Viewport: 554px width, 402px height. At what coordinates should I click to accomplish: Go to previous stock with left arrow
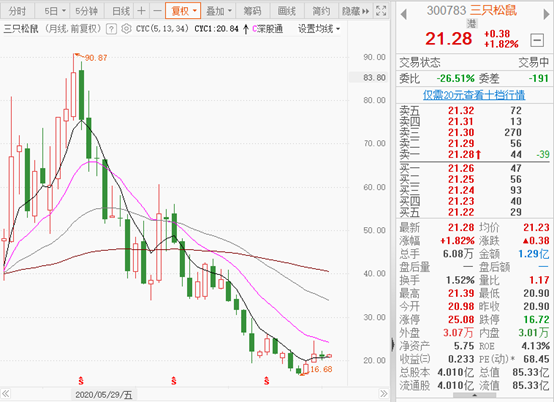pyautogui.click(x=403, y=14)
